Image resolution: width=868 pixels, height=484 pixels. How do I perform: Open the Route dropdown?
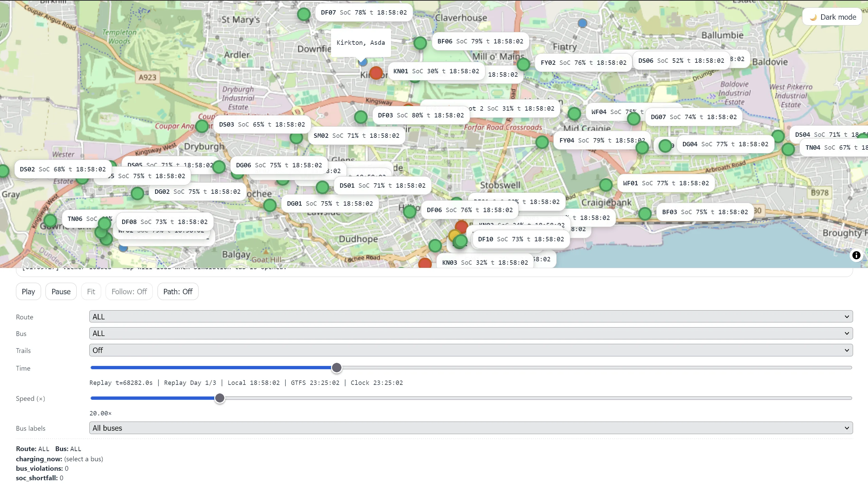click(x=471, y=317)
